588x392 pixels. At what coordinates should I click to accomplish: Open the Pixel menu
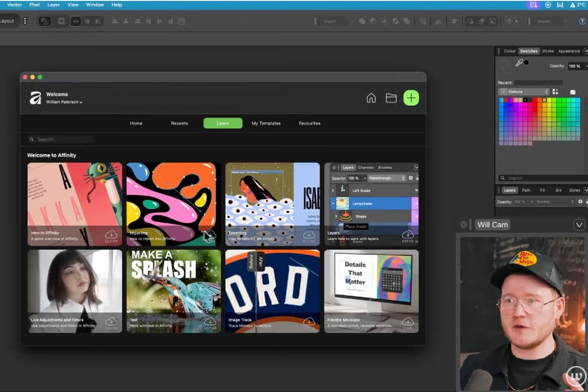click(x=34, y=4)
